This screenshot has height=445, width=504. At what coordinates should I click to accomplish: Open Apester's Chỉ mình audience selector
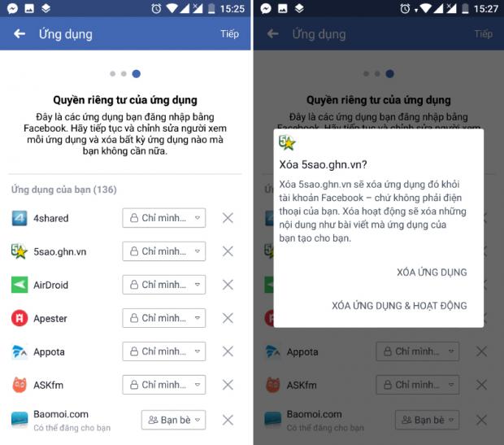[164, 318]
